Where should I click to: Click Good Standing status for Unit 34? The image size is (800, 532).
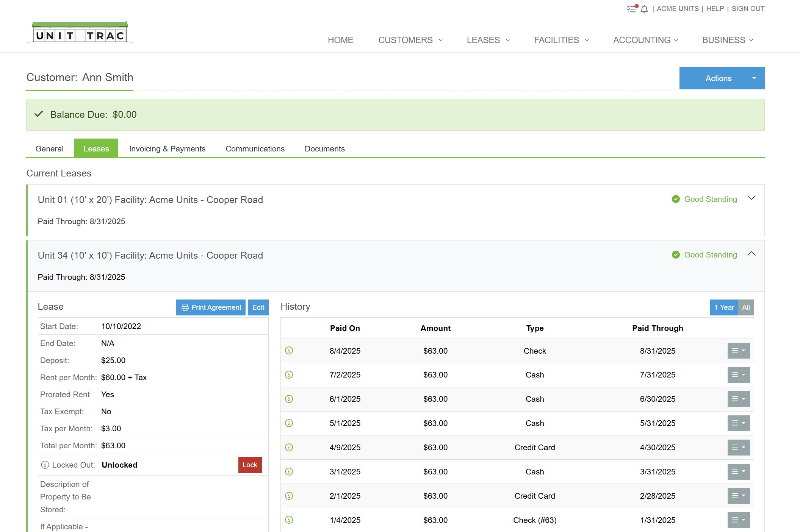(x=705, y=255)
